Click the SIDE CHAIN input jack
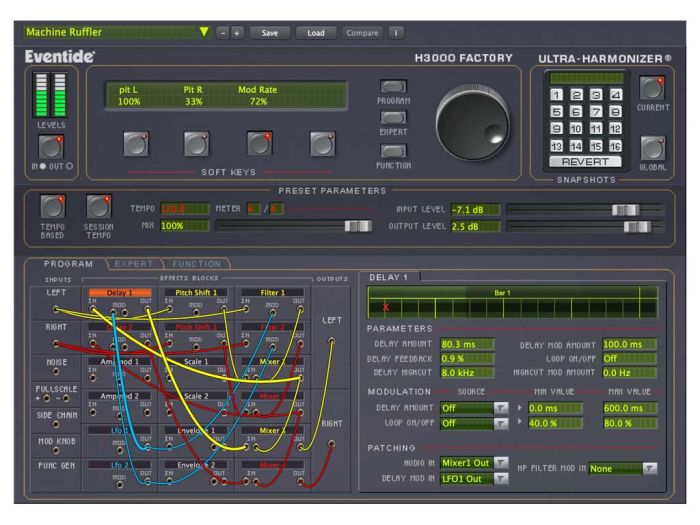The height and width of the screenshot is (525, 700). click(56, 425)
